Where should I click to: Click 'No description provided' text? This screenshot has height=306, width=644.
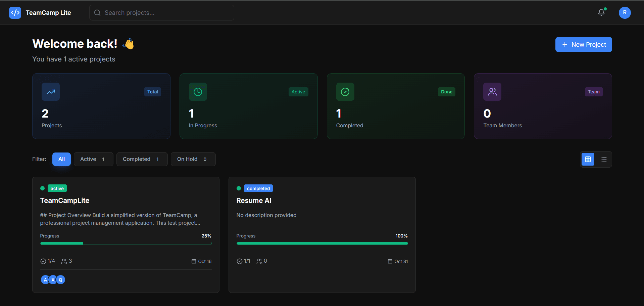coord(266,215)
